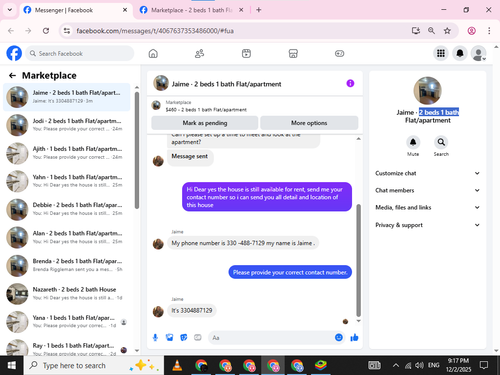Click the Windows taskbar search box
500x375 pixels.
point(94,365)
